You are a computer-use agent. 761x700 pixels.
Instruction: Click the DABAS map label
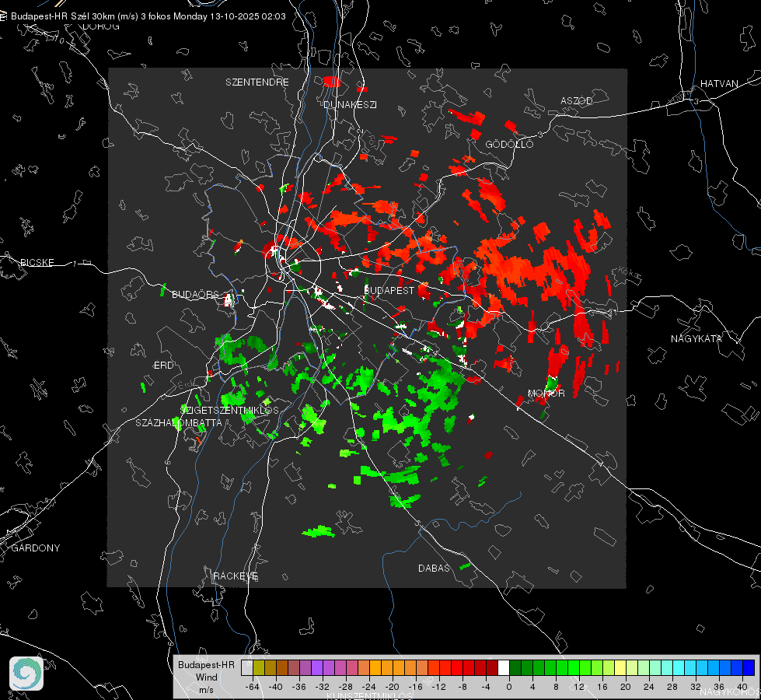[x=434, y=569]
